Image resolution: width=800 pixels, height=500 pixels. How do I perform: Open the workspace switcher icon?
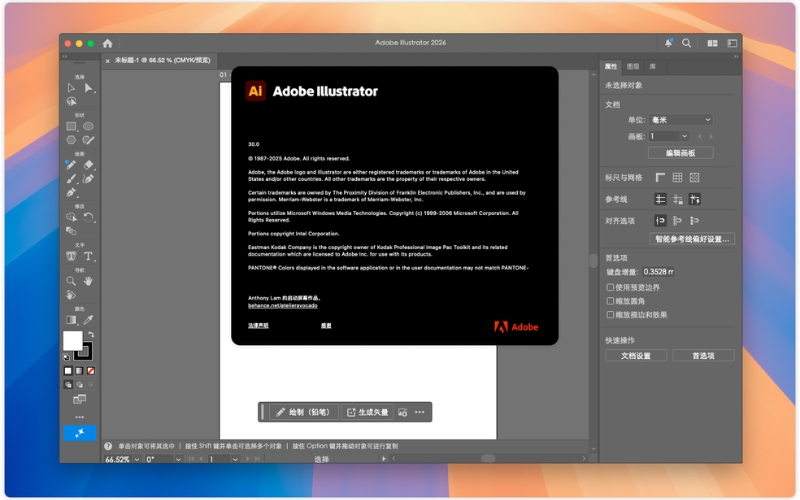tap(732, 43)
